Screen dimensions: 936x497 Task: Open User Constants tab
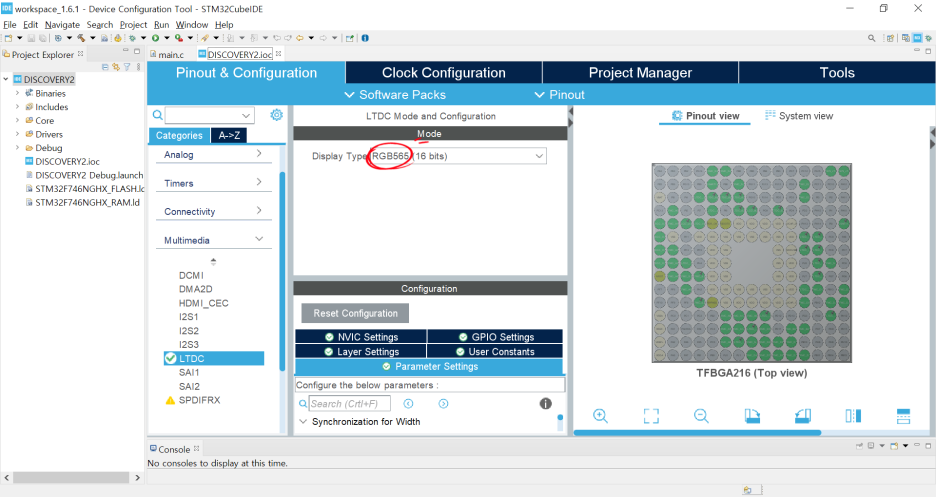click(x=495, y=351)
